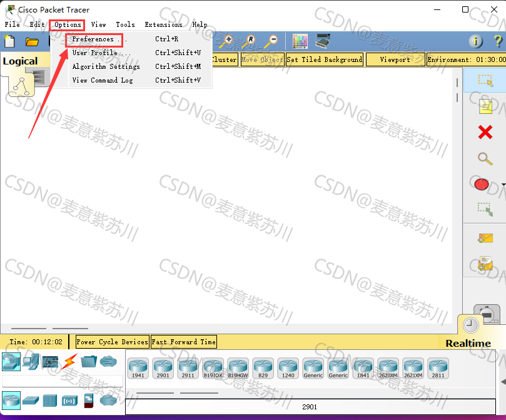Select the Logical workspace tab
Viewport: 506px width, 420px height.
point(21,61)
